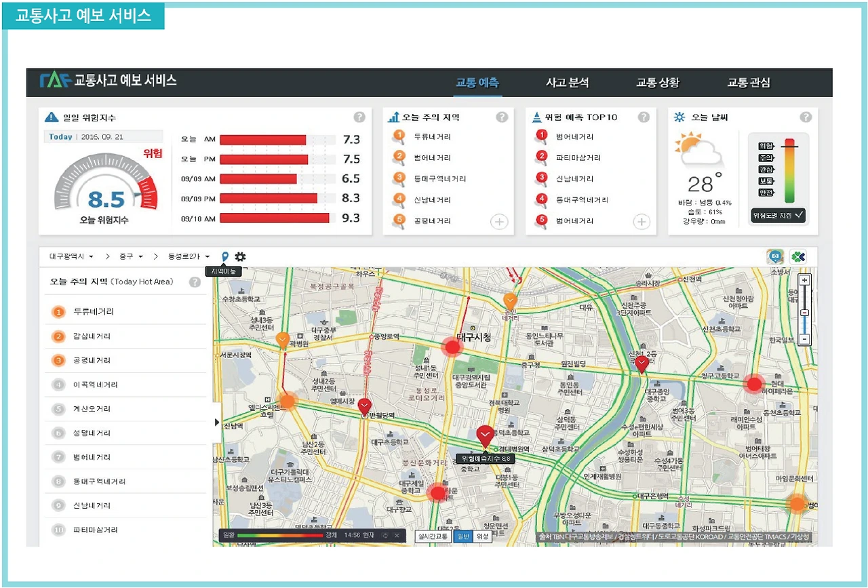Click rank 5 범어네거리 in 위험 예측 TOP10

tap(574, 221)
